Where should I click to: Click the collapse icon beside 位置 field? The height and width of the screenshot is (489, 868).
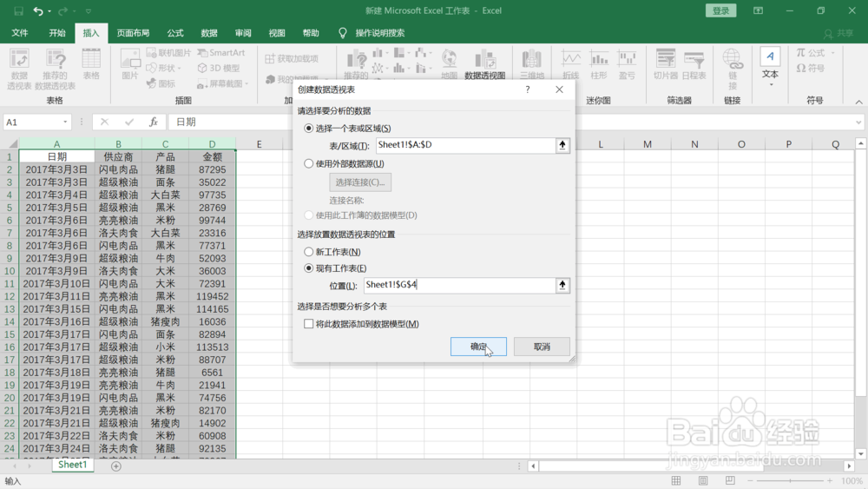click(x=562, y=285)
